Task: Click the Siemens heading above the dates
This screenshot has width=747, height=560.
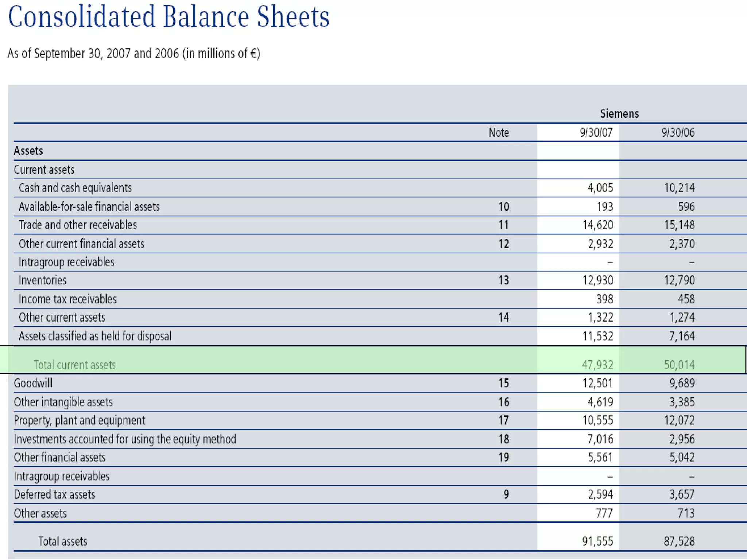Action: (x=619, y=114)
